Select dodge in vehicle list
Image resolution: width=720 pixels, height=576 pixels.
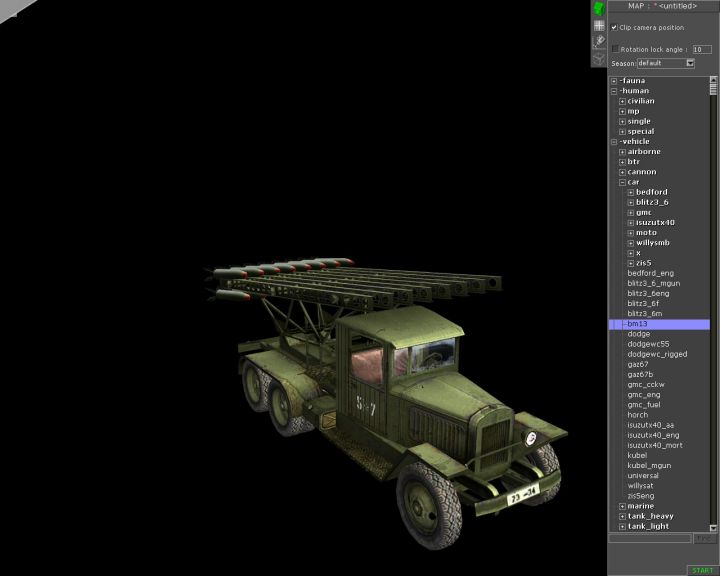[x=638, y=334]
